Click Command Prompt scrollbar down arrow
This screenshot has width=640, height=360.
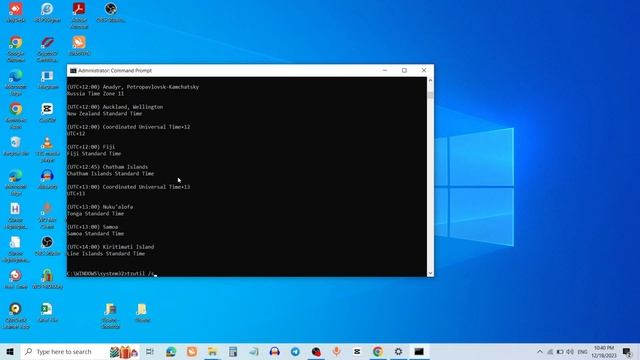pyautogui.click(x=430, y=273)
